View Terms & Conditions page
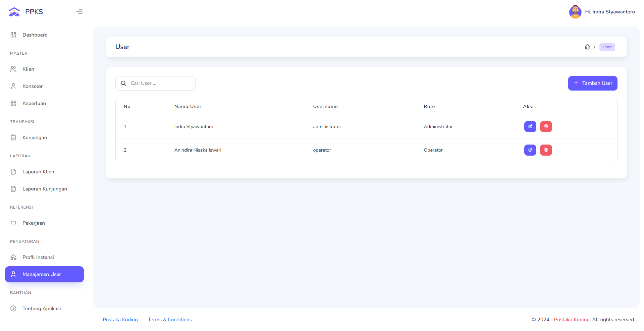 (170, 319)
